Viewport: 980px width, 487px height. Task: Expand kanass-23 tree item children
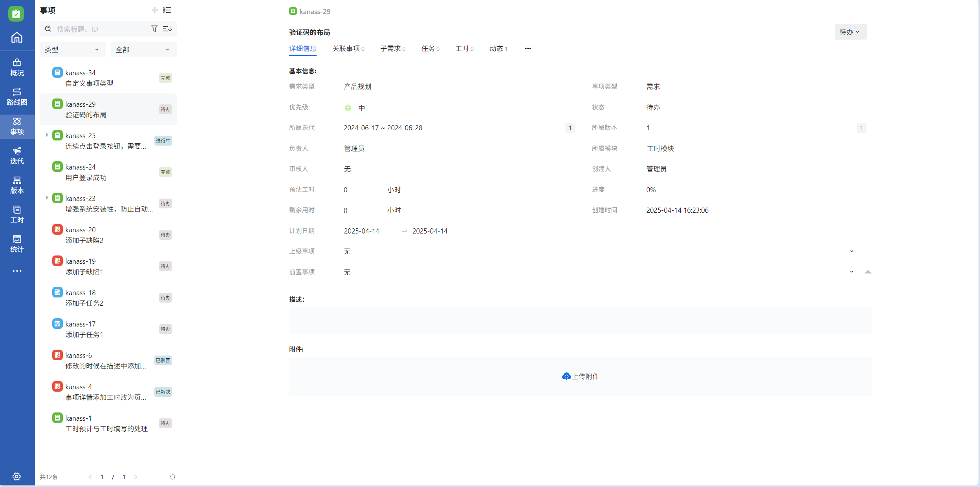tap(47, 198)
